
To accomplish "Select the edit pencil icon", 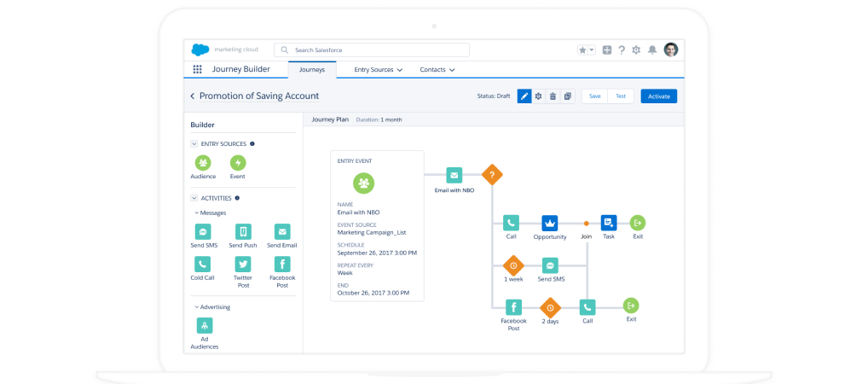I will (x=524, y=96).
